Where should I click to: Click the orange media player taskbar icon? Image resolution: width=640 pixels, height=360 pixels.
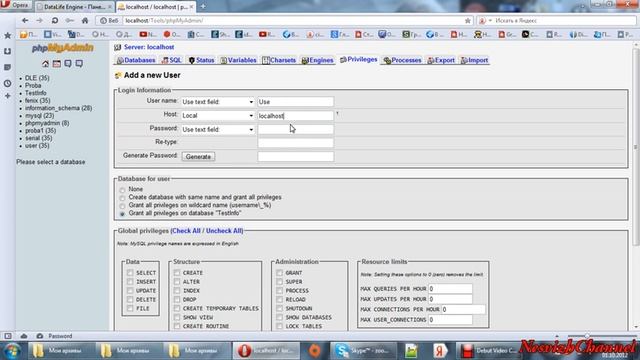coord(314,351)
